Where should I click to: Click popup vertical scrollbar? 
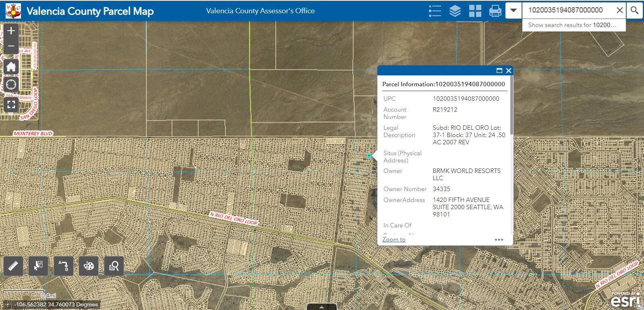[511, 106]
